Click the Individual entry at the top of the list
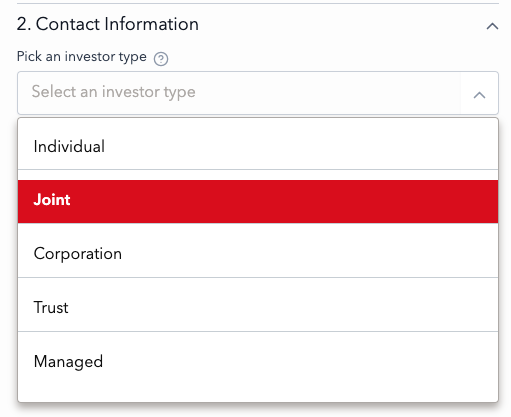Screen dimensions: 511x417 pyautogui.click(x=258, y=147)
